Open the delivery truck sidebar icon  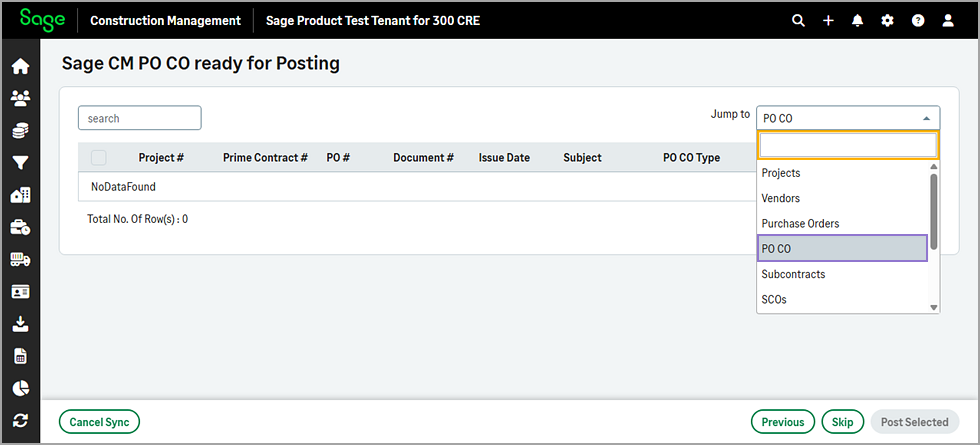click(x=21, y=260)
